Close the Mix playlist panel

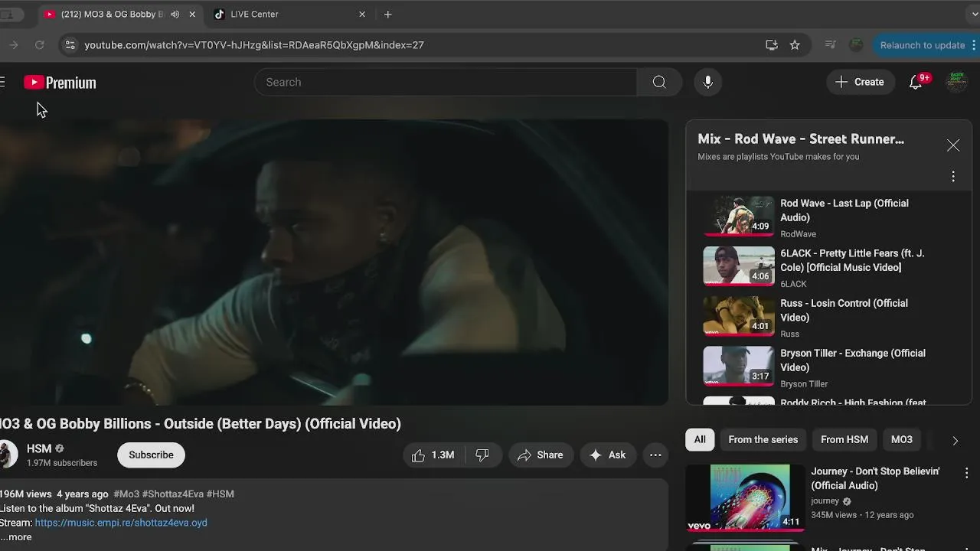[953, 145]
